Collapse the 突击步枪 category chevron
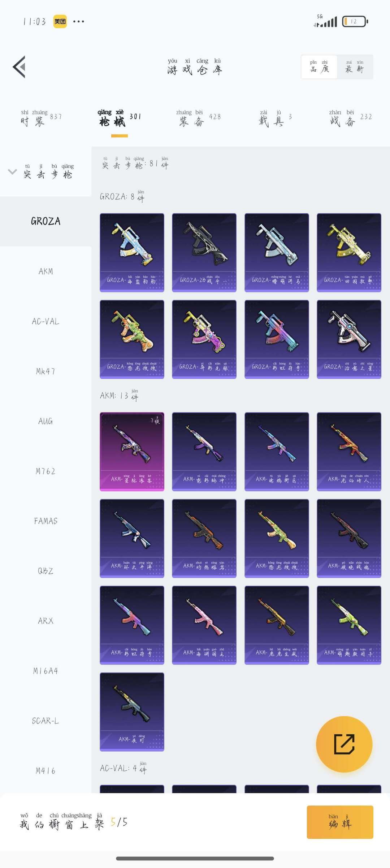 click(x=12, y=172)
